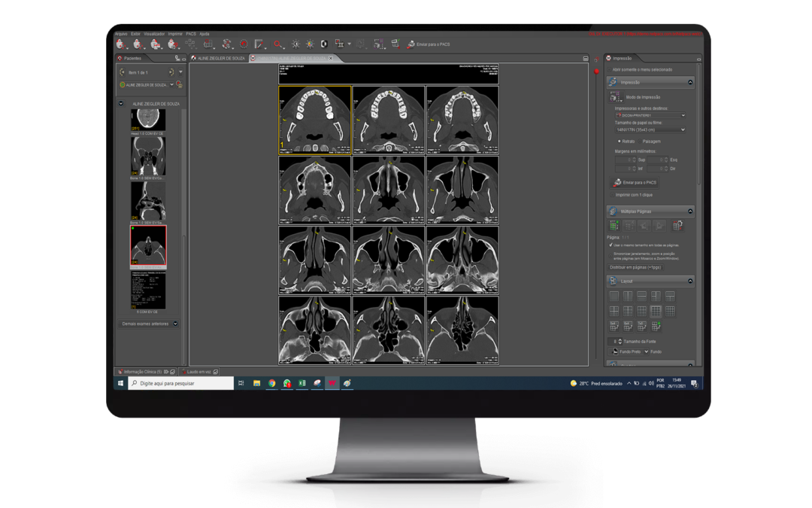This screenshot has height=508, width=812.
Task: Open Excel from the Windows taskbar
Action: tap(301, 383)
